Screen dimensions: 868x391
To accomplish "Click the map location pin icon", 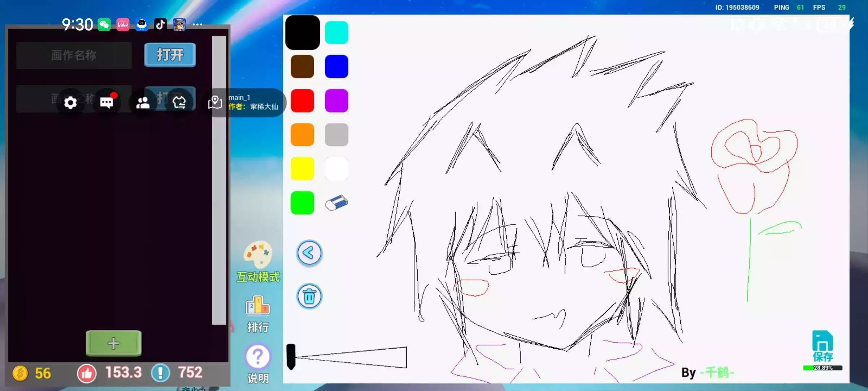I will pos(215,102).
